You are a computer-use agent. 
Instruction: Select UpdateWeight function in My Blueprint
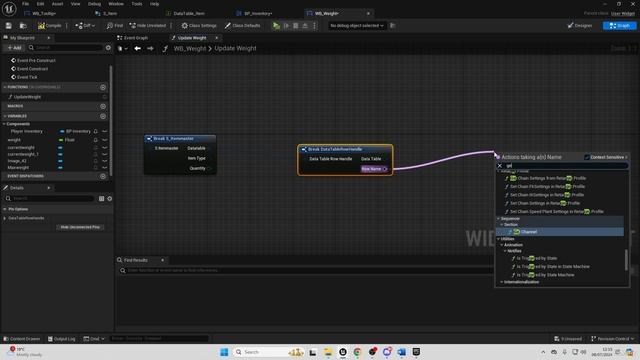point(27,97)
